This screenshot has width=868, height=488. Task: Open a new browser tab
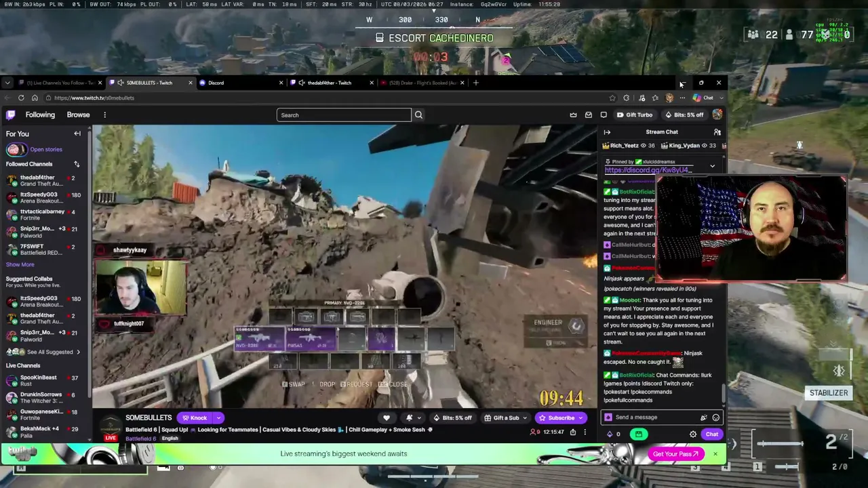pos(476,83)
